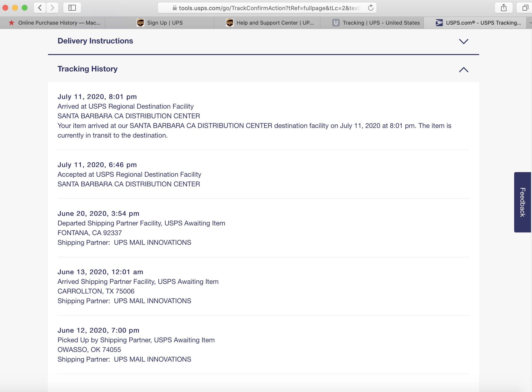The image size is (532, 392).
Task: Click 'Accepted at USPS Regional Destination Facility'
Action: [x=129, y=174]
